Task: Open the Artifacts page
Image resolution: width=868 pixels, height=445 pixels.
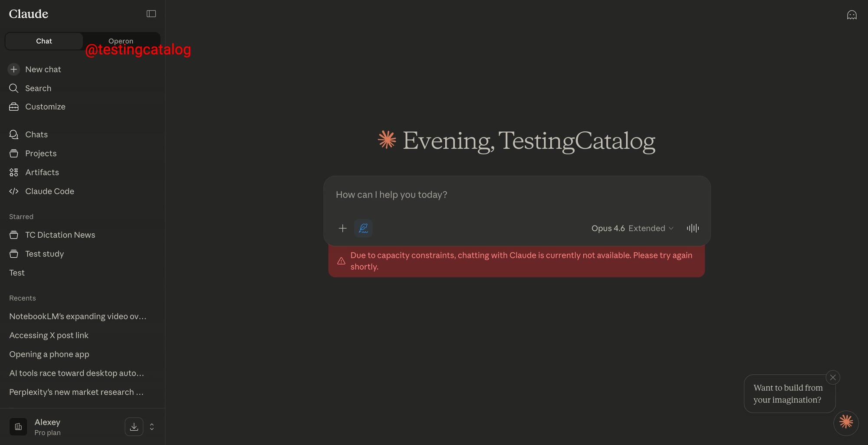Action: 42,173
